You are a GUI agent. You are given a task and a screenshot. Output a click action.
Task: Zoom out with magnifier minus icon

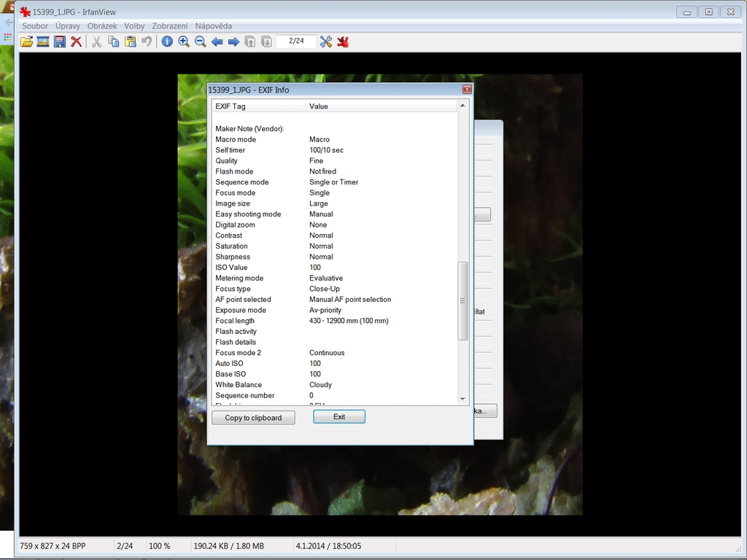(201, 42)
